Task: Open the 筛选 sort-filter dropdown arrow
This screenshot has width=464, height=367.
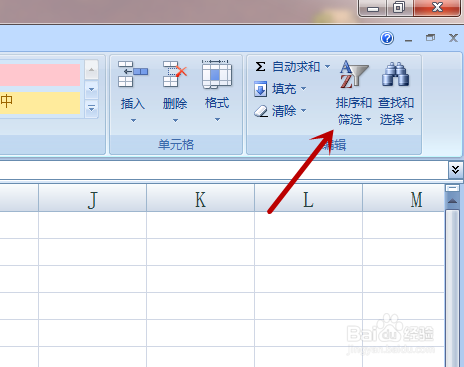Action: click(x=368, y=120)
